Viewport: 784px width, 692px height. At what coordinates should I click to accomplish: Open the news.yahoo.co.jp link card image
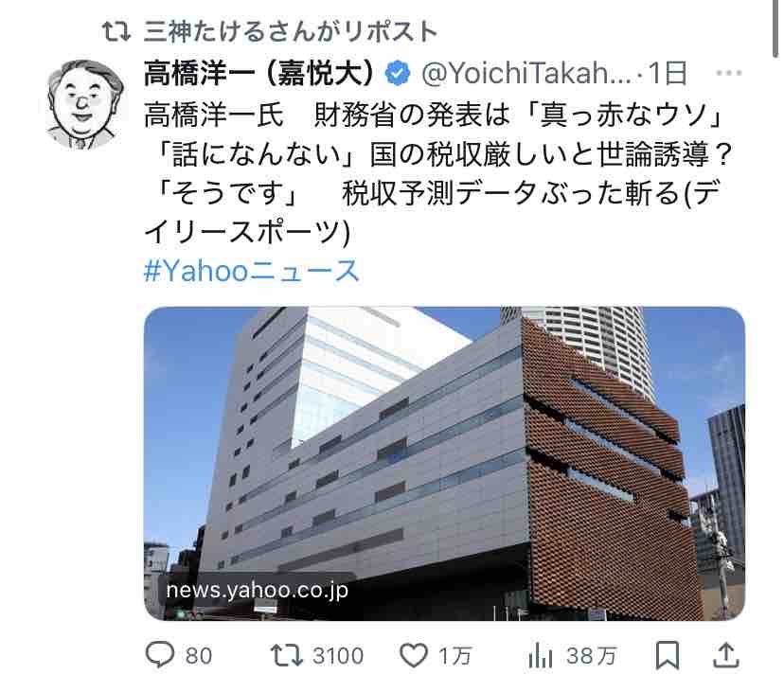[x=444, y=464]
